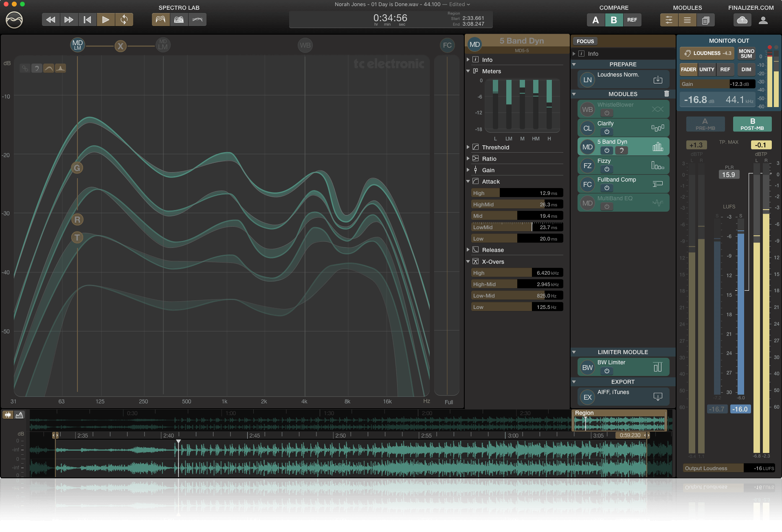Image resolution: width=782 pixels, height=532 pixels.
Task: Select first Spectro Lab view icon
Action: (x=161, y=20)
